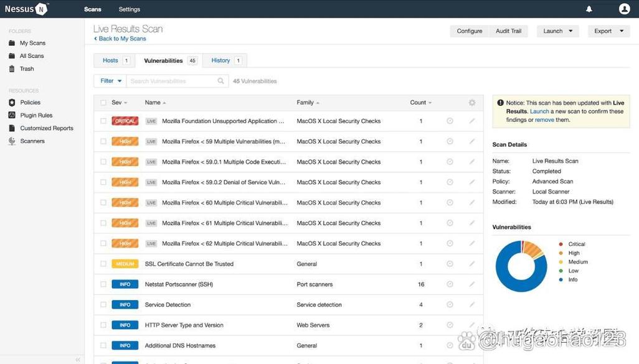Viewport: 639px width, 364px height.
Task: Click the magnifier icon in search box
Action: 220,81
